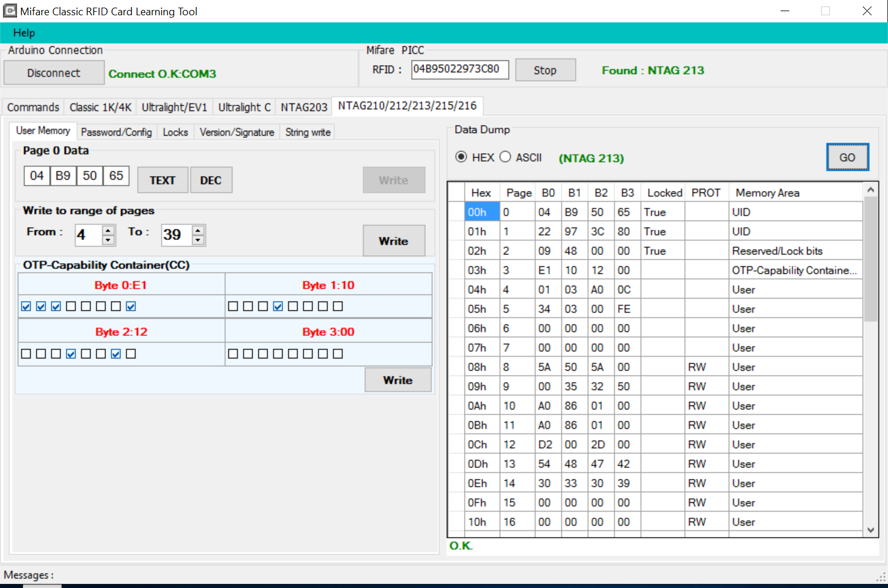
Task: Click the data dump scrollbar thumb
Action: point(870,259)
